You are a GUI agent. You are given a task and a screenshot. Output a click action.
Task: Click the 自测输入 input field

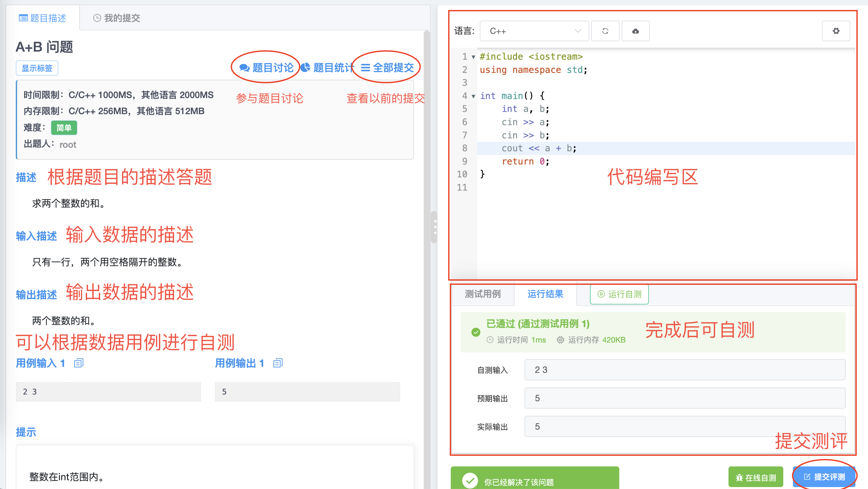coord(684,370)
